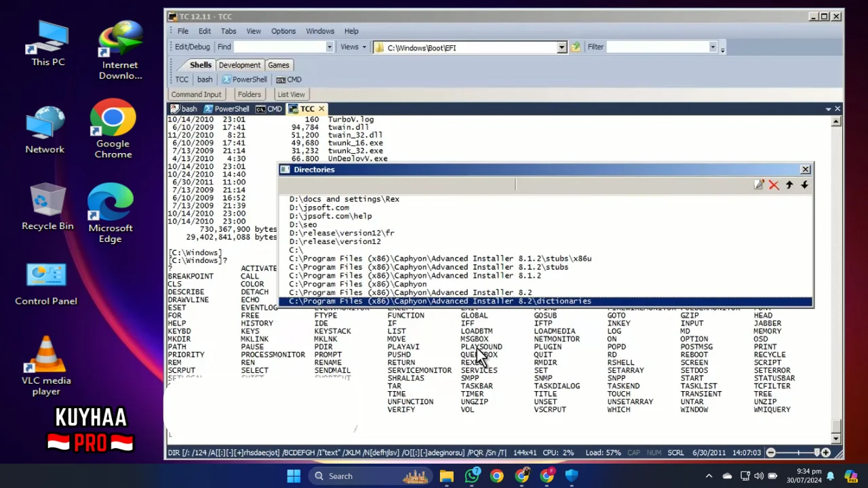Open WhatsApp from taskbar
868x488 pixels.
[x=472, y=476]
